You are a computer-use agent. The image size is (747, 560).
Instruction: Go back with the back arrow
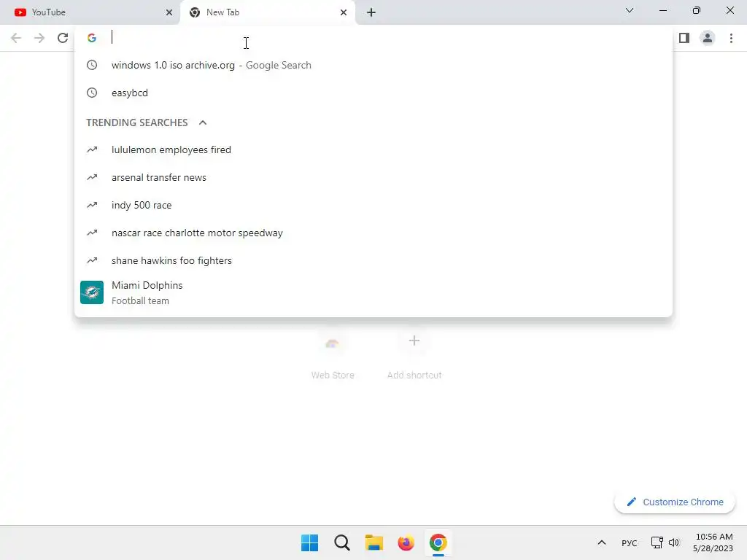coord(16,38)
